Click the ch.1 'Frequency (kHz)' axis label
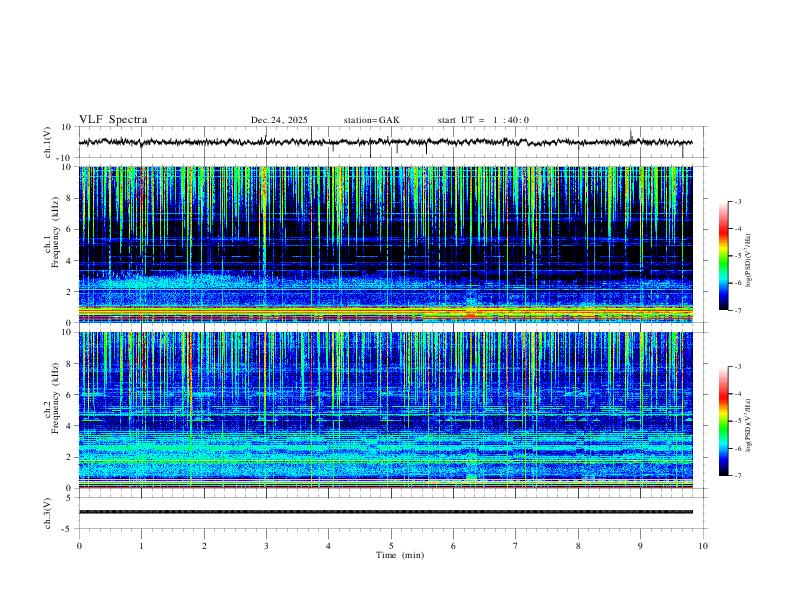 click(x=55, y=232)
